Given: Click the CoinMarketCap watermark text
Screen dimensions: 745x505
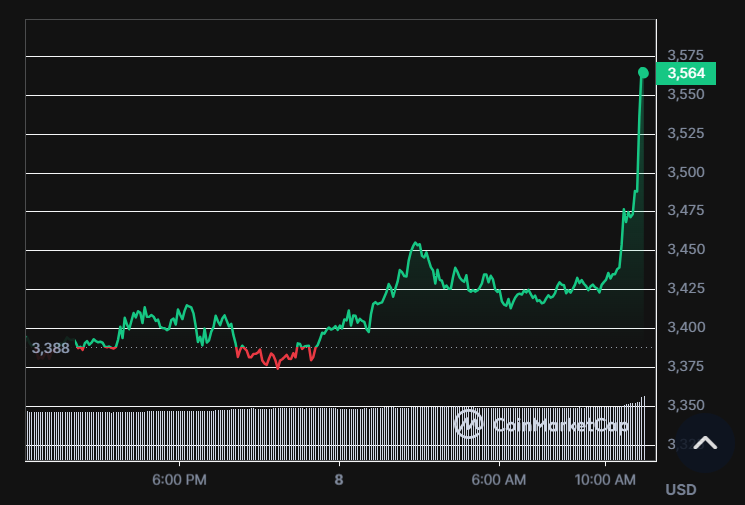Looking at the screenshot, I should (x=560, y=425).
